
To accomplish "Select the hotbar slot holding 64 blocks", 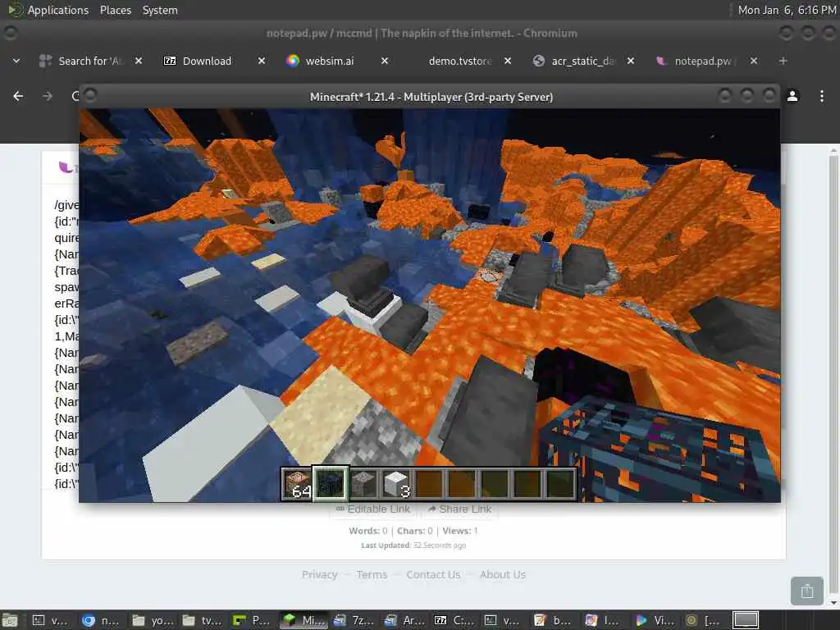I will click(297, 483).
